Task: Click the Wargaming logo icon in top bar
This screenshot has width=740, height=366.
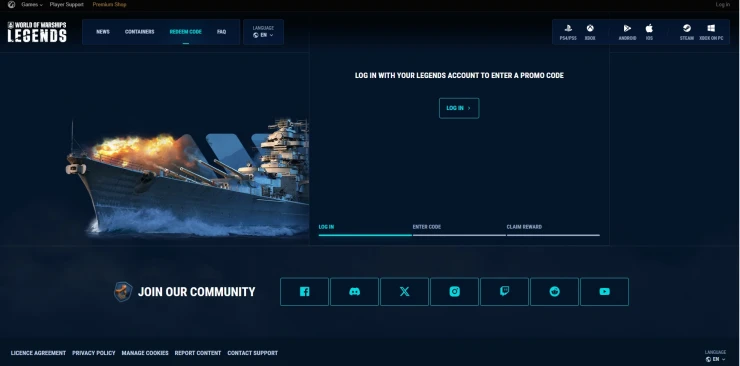Action: [x=11, y=5]
